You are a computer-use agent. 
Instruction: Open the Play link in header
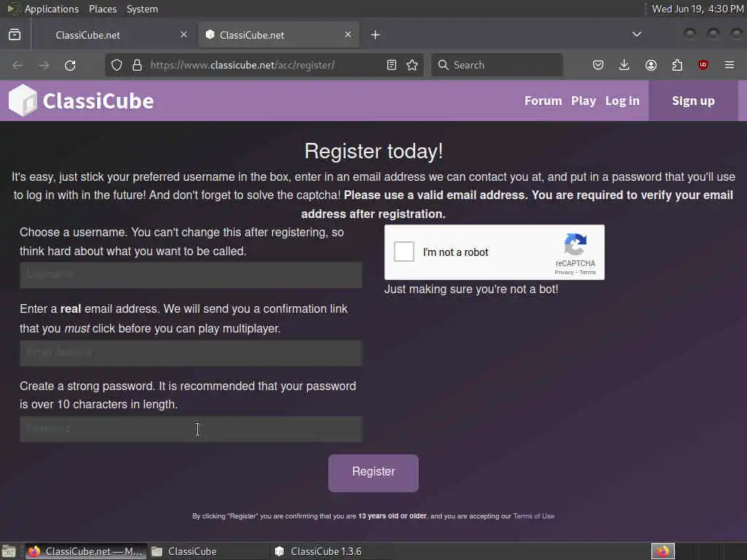[x=584, y=101]
